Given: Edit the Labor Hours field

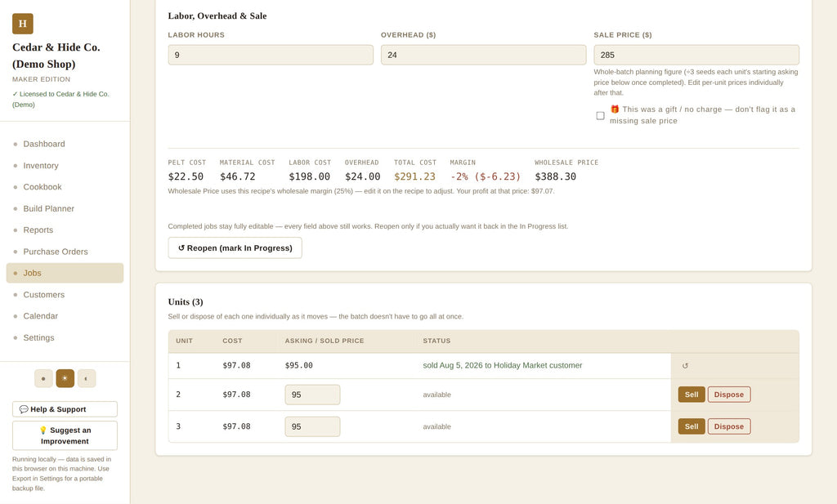Looking at the screenshot, I should (271, 55).
